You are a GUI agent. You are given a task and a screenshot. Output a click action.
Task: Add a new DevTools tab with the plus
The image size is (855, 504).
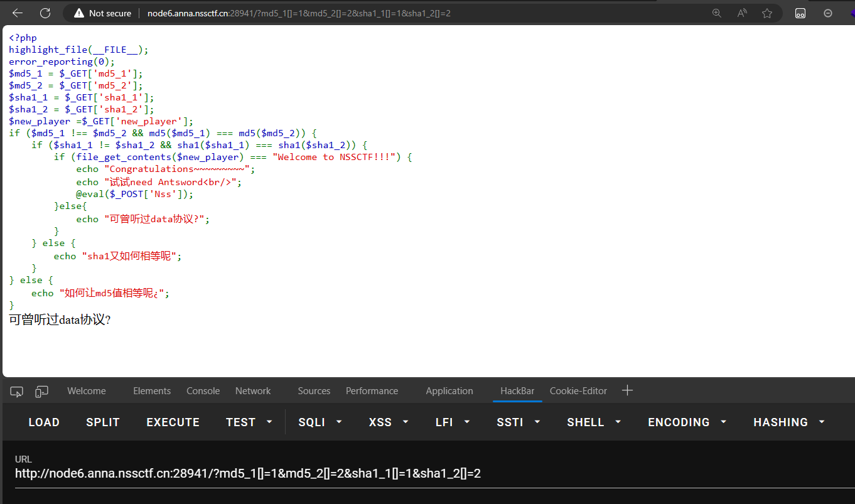(x=627, y=390)
